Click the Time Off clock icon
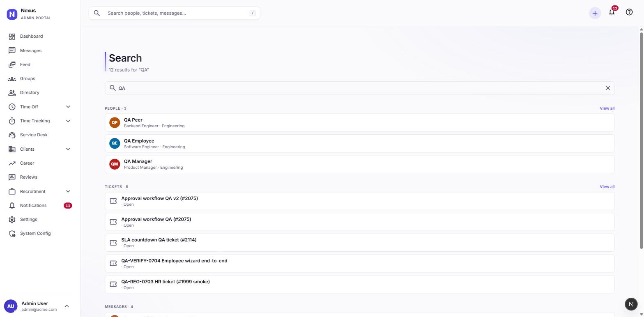The width and height of the screenshot is (644, 317). click(12, 107)
